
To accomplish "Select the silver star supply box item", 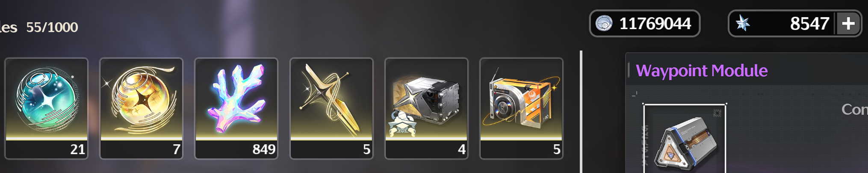I will pos(426,108).
